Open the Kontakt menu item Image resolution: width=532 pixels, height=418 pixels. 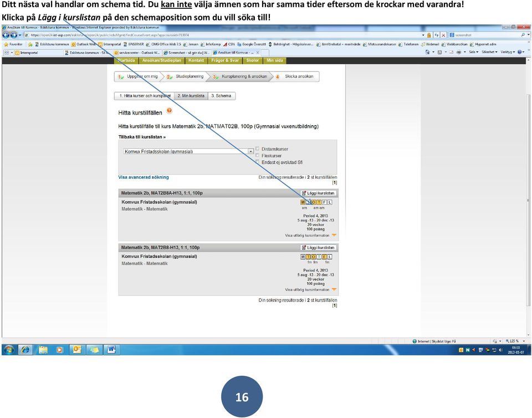[196, 60]
